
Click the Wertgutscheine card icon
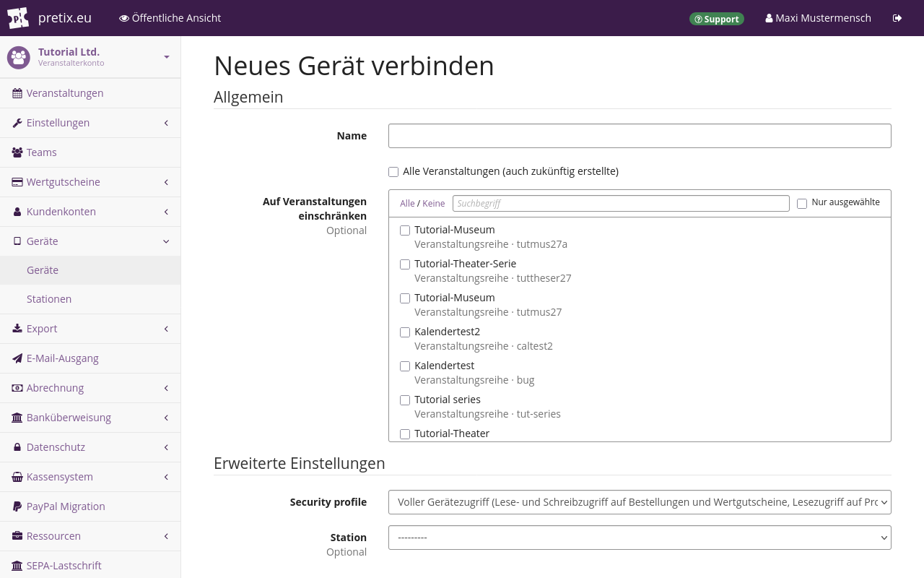(17, 182)
